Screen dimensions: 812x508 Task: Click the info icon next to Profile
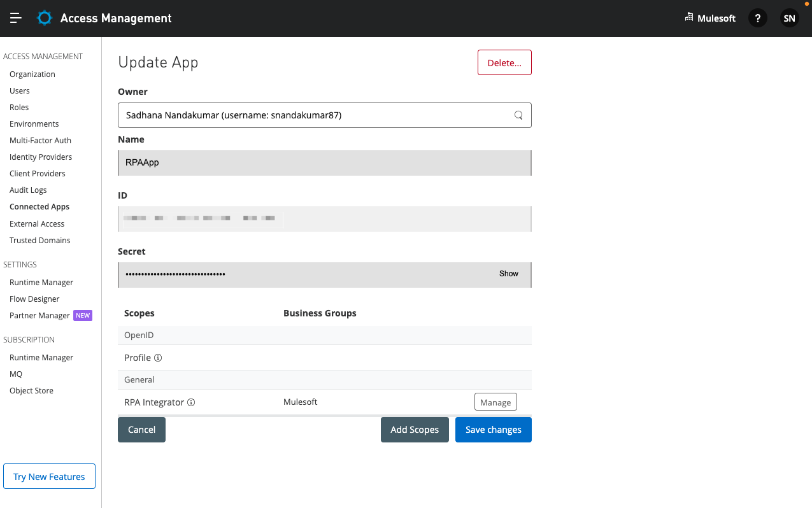point(158,358)
